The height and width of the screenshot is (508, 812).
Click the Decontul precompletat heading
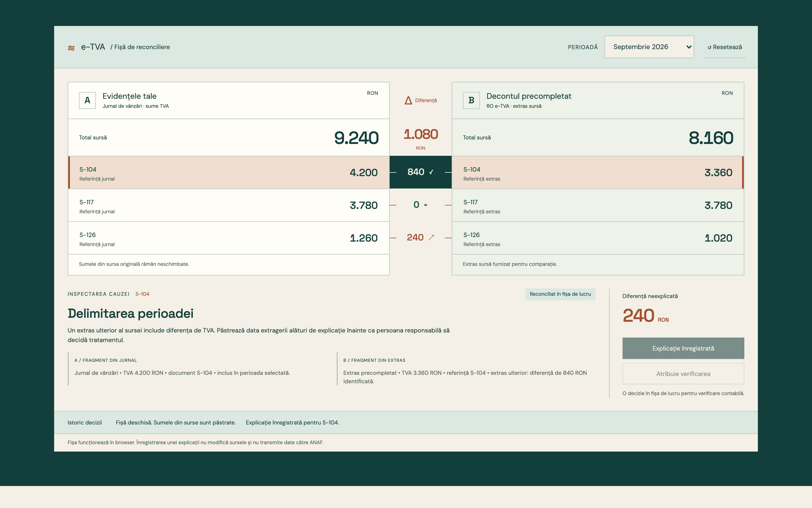coord(529,96)
